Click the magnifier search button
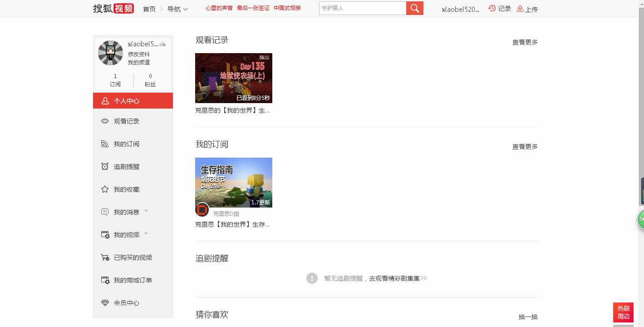The image size is (644, 327). (x=415, y=8)
